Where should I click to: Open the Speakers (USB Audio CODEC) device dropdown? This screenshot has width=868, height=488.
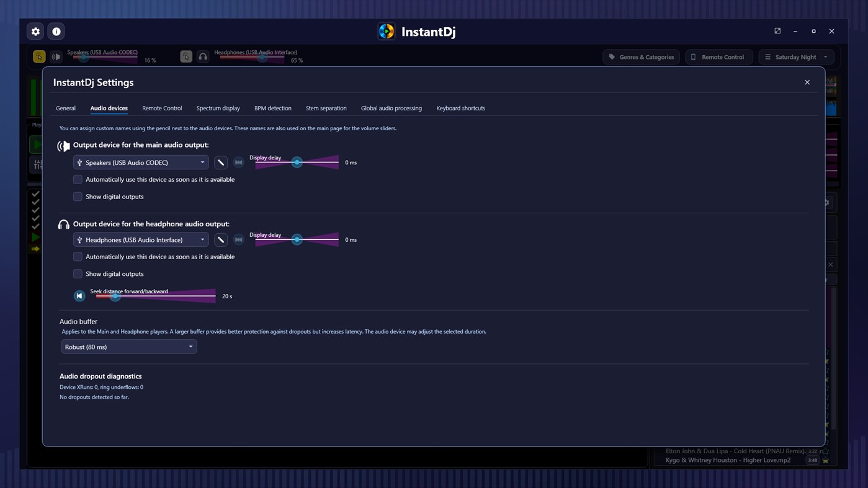[x=141, y=162]
